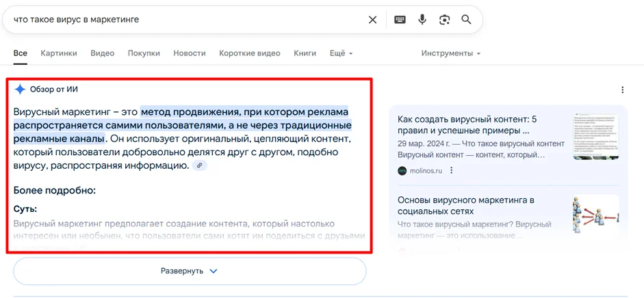This screenshot has height=298, width=644.
Task: Open the Покупки tab
Action: (144, 53)
